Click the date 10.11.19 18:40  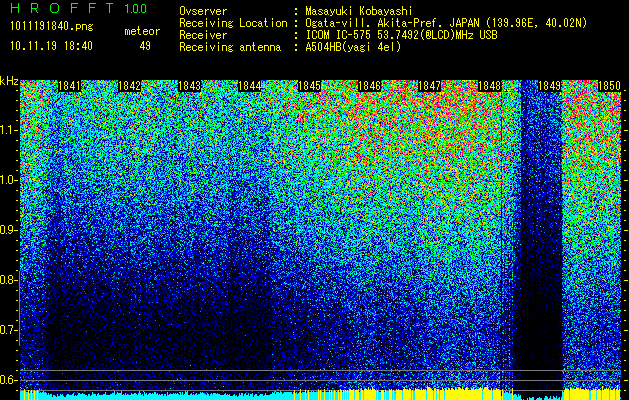click(51, 46)
